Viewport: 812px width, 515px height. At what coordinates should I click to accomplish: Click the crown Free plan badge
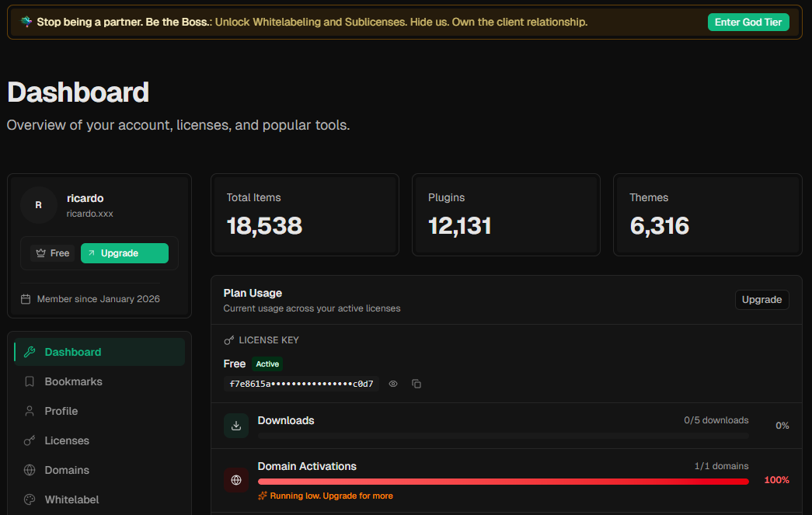point(53,253)
